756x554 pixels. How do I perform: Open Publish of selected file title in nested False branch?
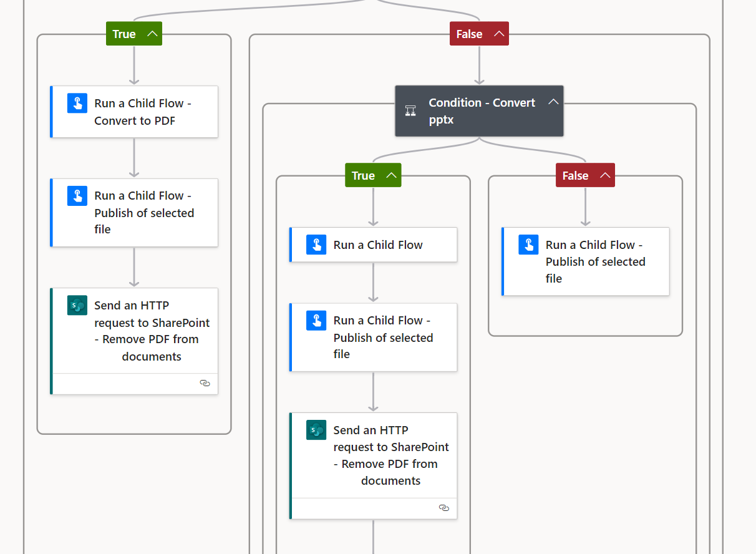point(595,261)
